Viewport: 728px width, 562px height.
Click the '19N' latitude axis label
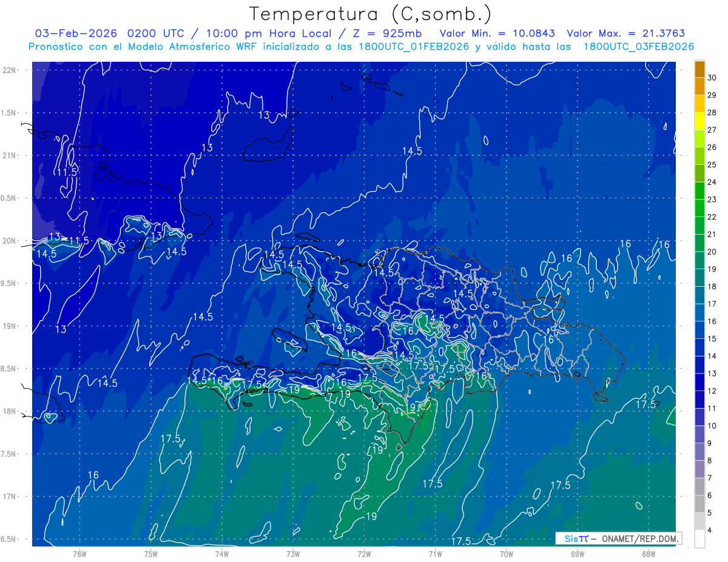click(10, 326)
